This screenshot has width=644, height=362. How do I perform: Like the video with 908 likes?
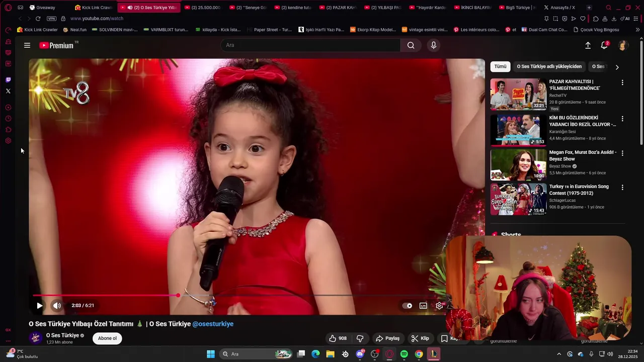(x=338, y=338)
